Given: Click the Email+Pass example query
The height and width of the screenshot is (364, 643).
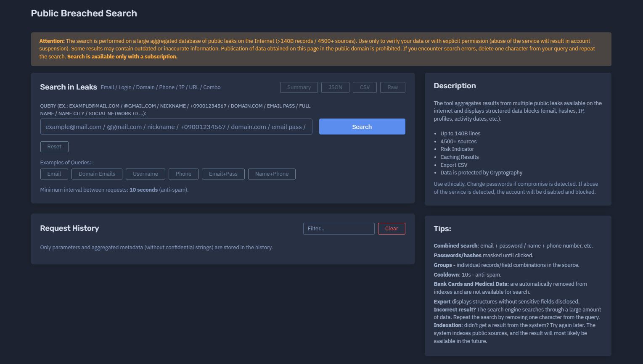Looking at the screenshot, I should 223,174.
